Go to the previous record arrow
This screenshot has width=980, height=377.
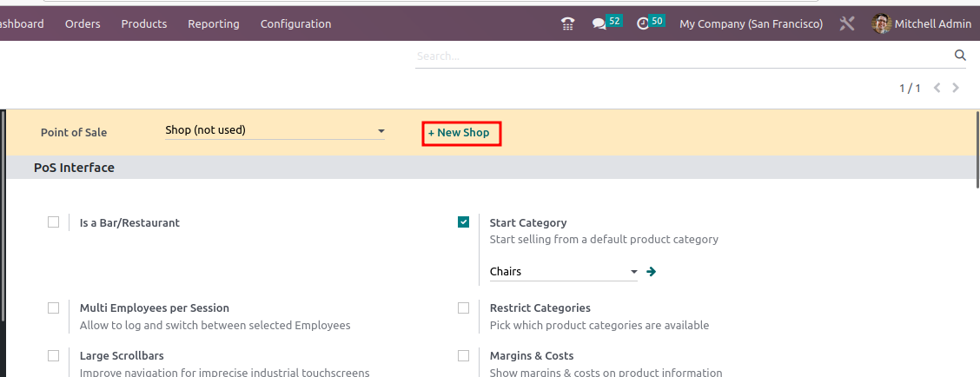pos(937,88)
